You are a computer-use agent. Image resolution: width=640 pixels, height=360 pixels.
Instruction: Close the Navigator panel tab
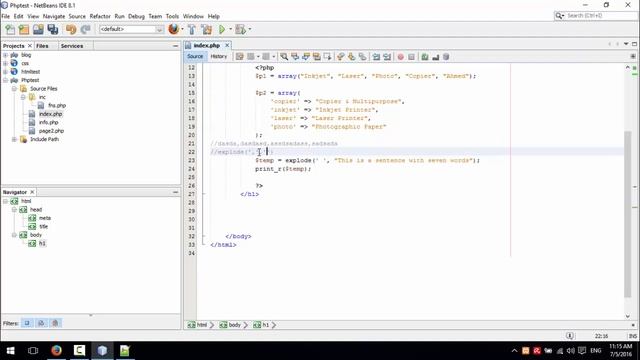click(32, 192)
